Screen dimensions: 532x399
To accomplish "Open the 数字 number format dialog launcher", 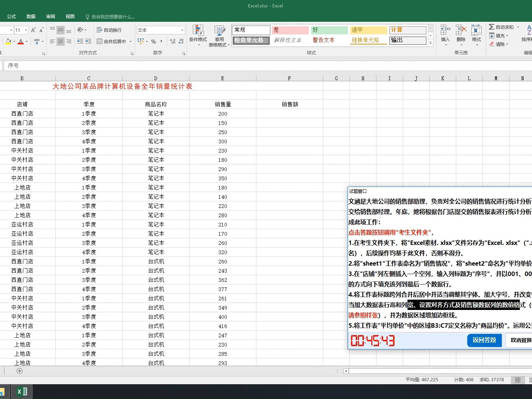I will (x=184, y=54).
